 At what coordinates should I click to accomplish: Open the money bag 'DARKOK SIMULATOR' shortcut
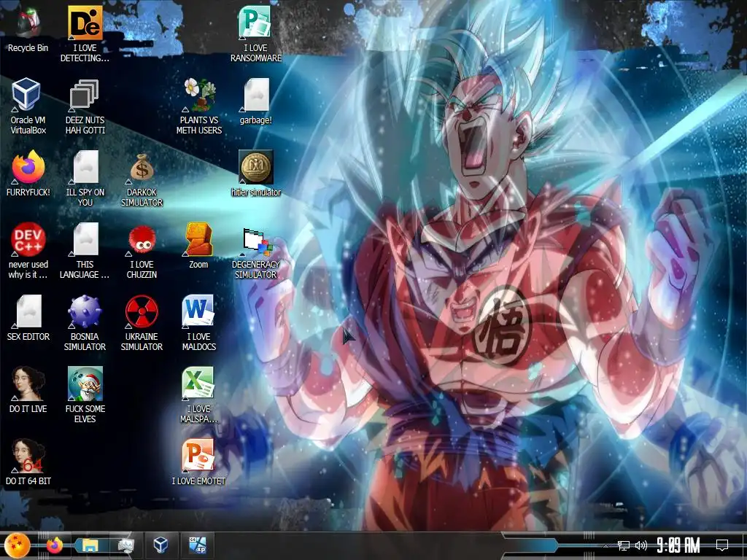[x=142, y=167]
